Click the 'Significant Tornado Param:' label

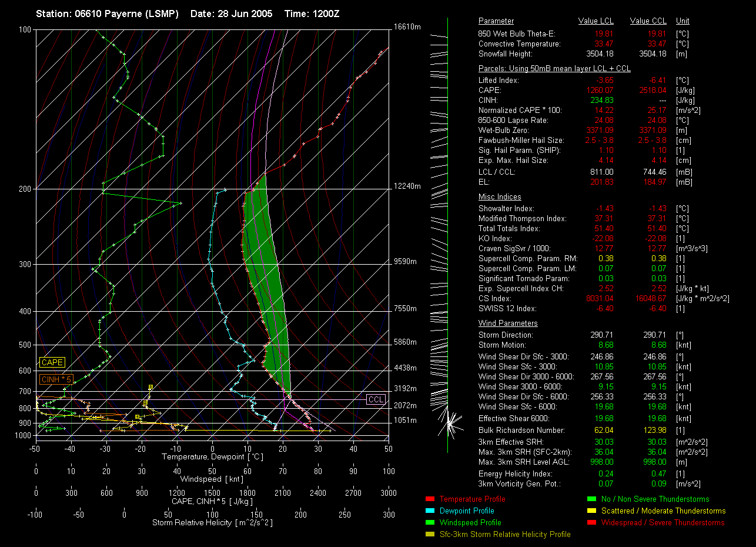pos(524,279)
